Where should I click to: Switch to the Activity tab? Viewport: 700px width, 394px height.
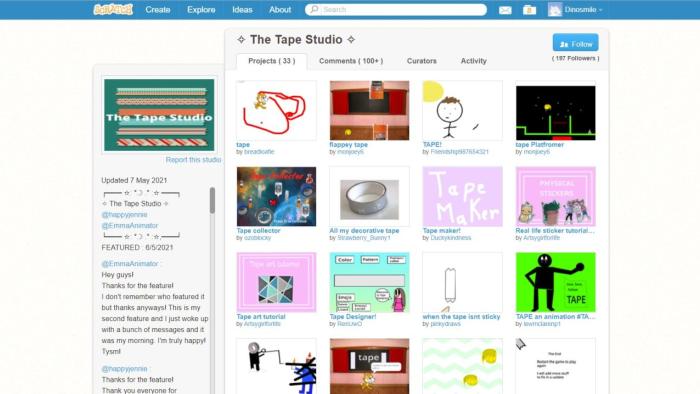(x=474, y=61)
